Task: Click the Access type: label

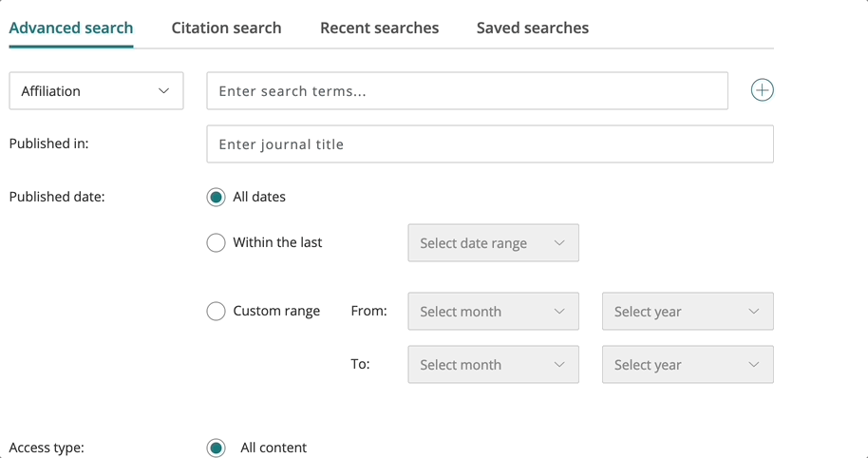Action: click(47, 448)
